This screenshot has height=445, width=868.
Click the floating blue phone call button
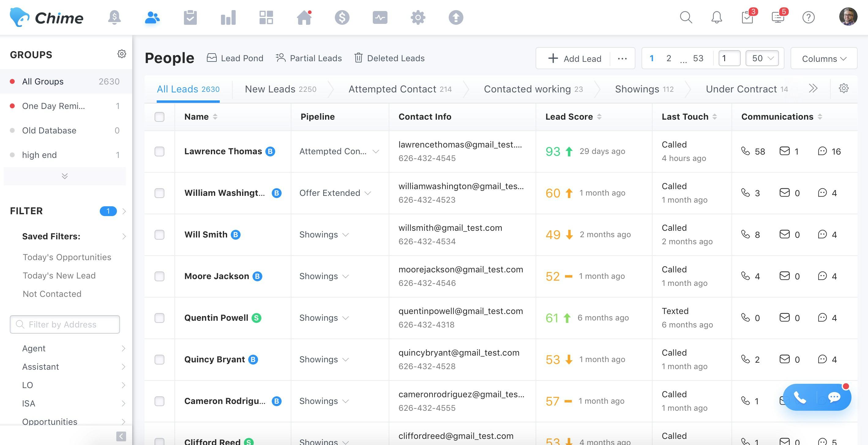tap(801, 398)
